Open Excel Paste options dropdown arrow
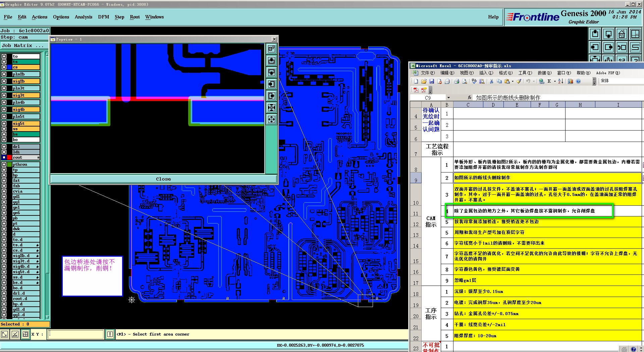This screenshot has width=644, height=352. (x=513, y=81)
